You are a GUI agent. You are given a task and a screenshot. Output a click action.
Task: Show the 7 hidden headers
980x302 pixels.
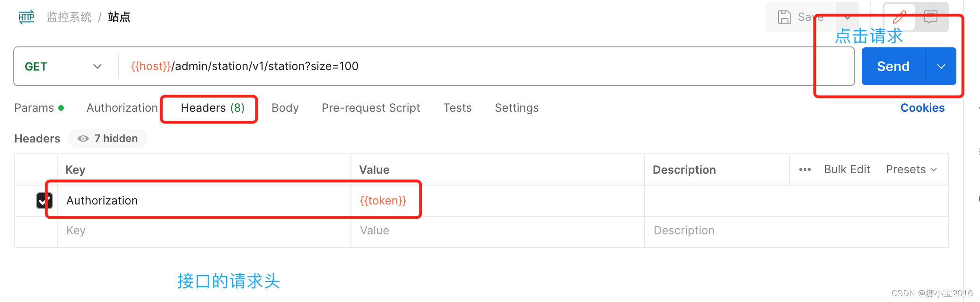(108, 139)
